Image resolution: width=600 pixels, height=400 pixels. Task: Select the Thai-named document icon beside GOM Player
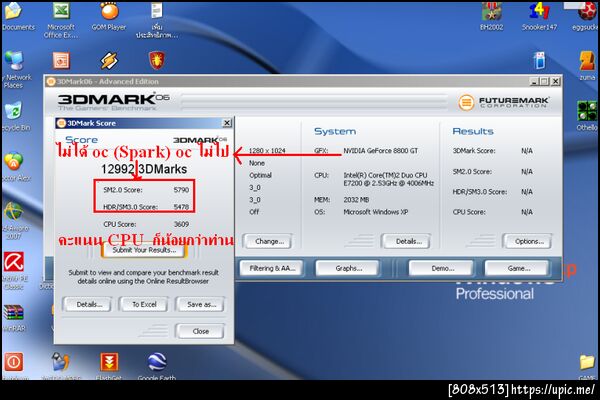157,19
